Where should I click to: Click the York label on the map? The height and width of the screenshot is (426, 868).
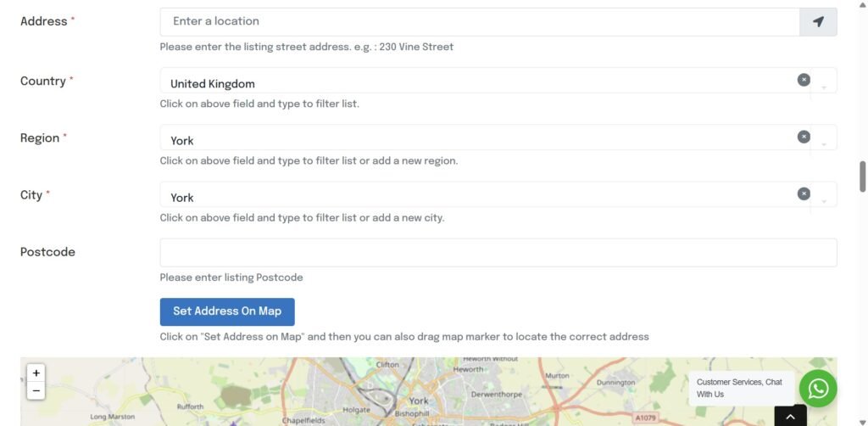tap(419, 401)
